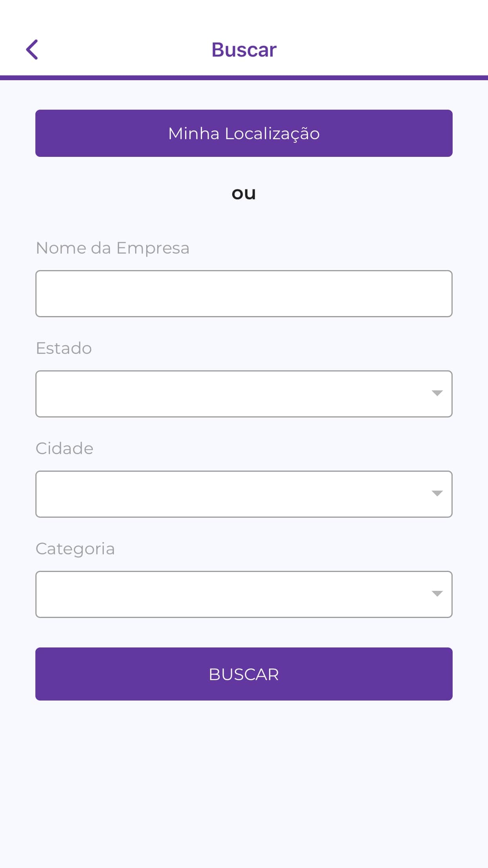Image resolution: width=488 pixels, height=868 pixels.
Task: Go back using the purple chevron arrow
Action: tap(32, 50)
